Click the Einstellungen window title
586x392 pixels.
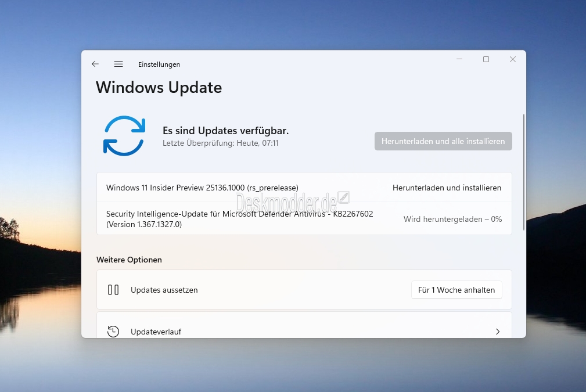159,64
